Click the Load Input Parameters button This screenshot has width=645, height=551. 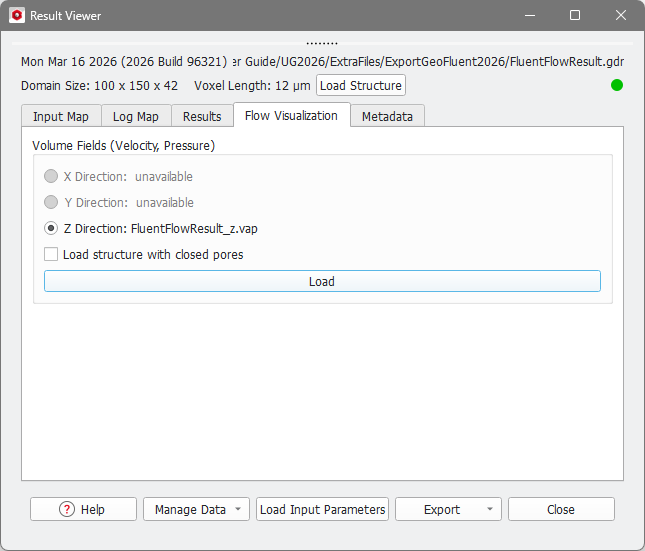[x=322, y=509]
